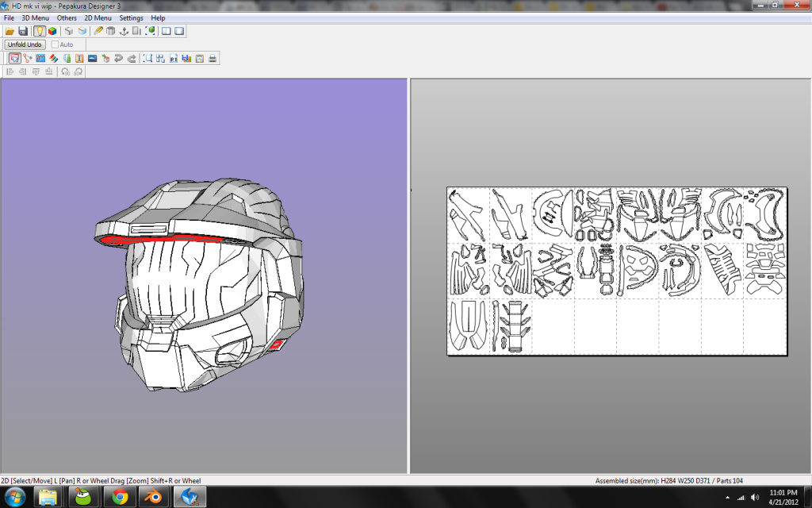Toggle the light bulb lighting switch
The width and height of the screenshot is (812, 508).
(40, 31)
